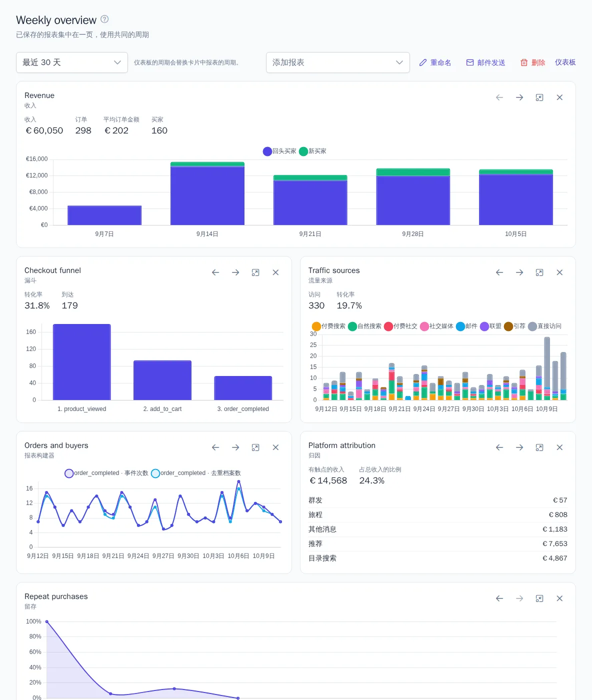Remove the Platform attribution card

559,447
